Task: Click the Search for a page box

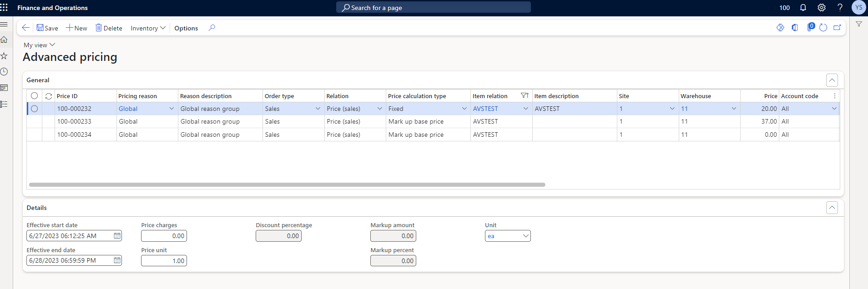Action: coord(433,7)
